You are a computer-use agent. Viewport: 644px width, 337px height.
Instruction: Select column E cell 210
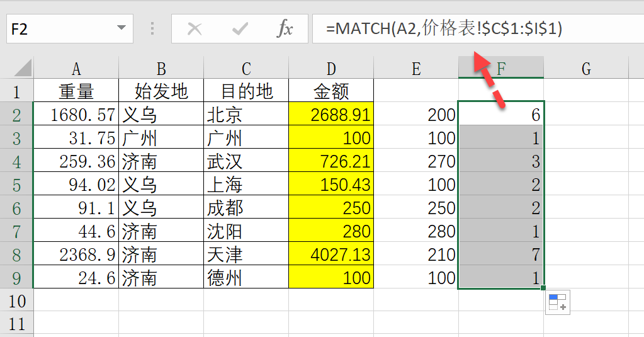(x=416, y=254)
